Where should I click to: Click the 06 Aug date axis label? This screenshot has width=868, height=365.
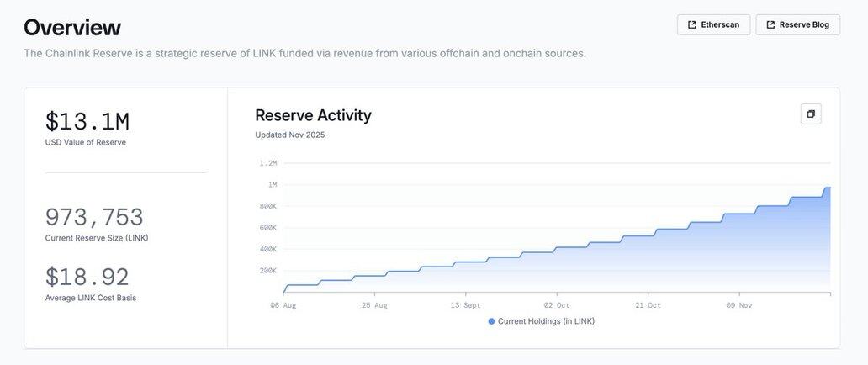(x=284, y=305)
